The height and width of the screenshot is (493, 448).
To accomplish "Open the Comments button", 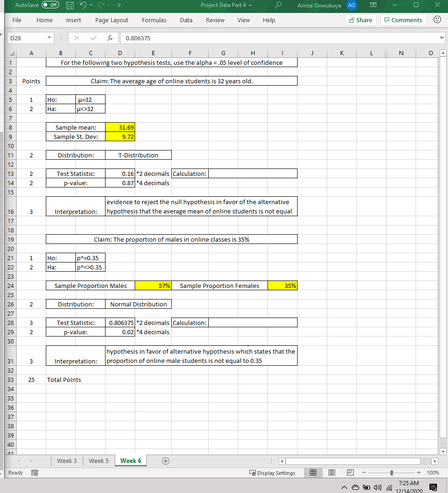I will 404,20.
